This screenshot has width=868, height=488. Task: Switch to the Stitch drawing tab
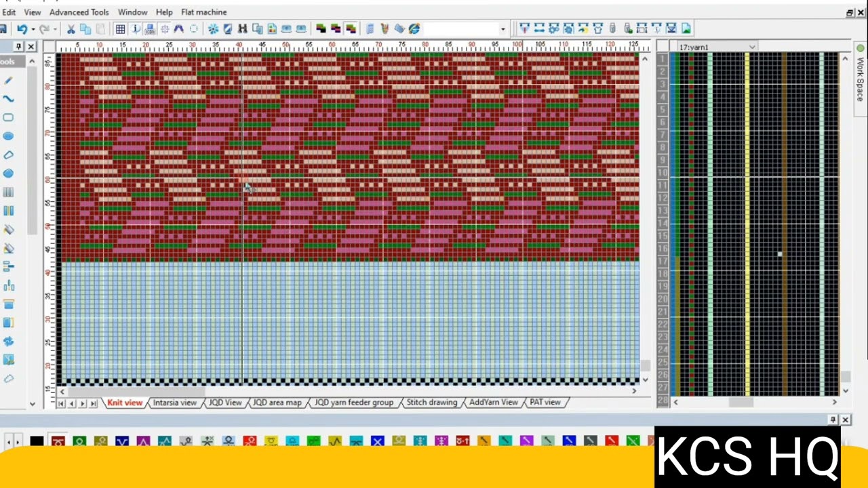(431, 403)
